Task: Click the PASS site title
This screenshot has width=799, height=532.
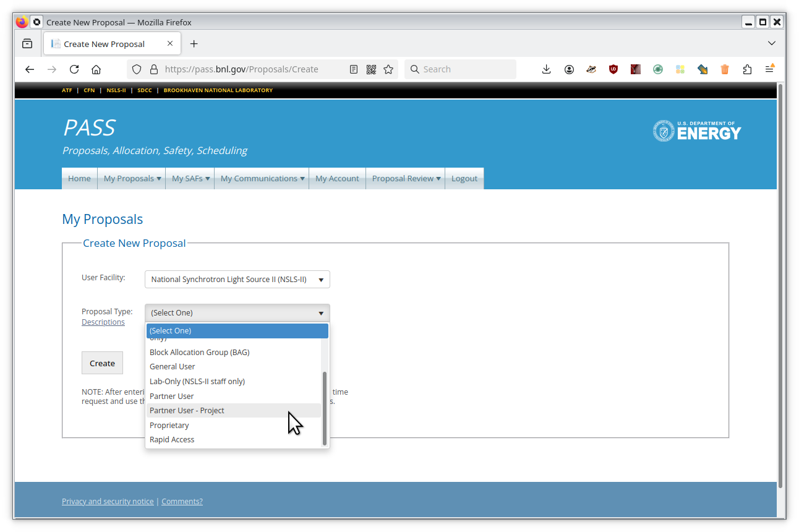Action: click(89, 127)
